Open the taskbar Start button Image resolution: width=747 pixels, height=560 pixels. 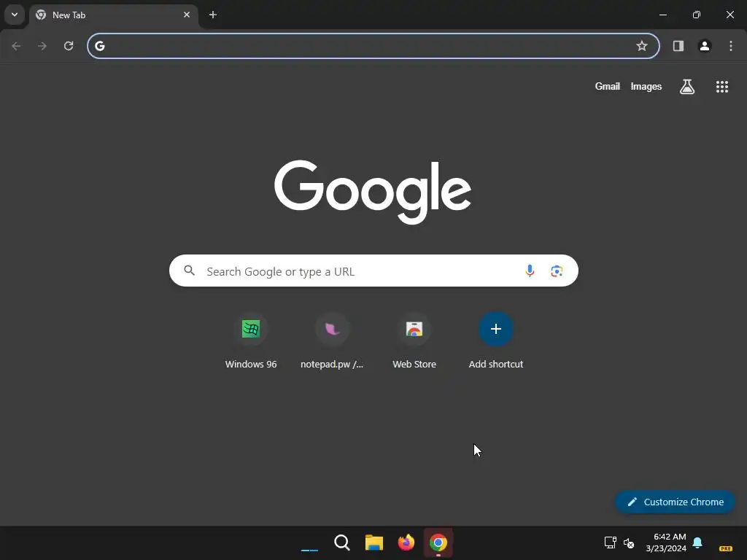[309, 542]
